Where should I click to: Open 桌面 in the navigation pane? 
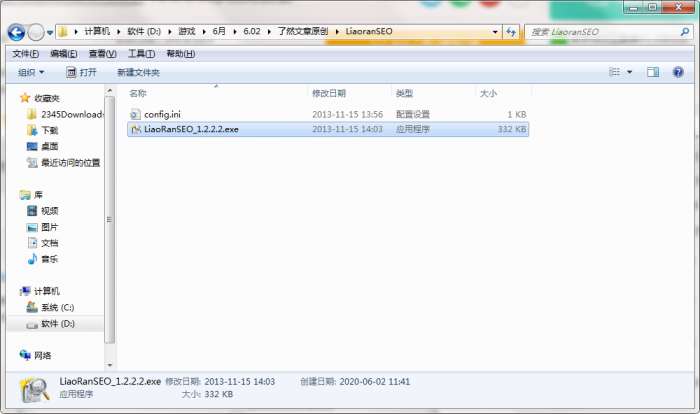pyautogui.click(x=50, y=146)
